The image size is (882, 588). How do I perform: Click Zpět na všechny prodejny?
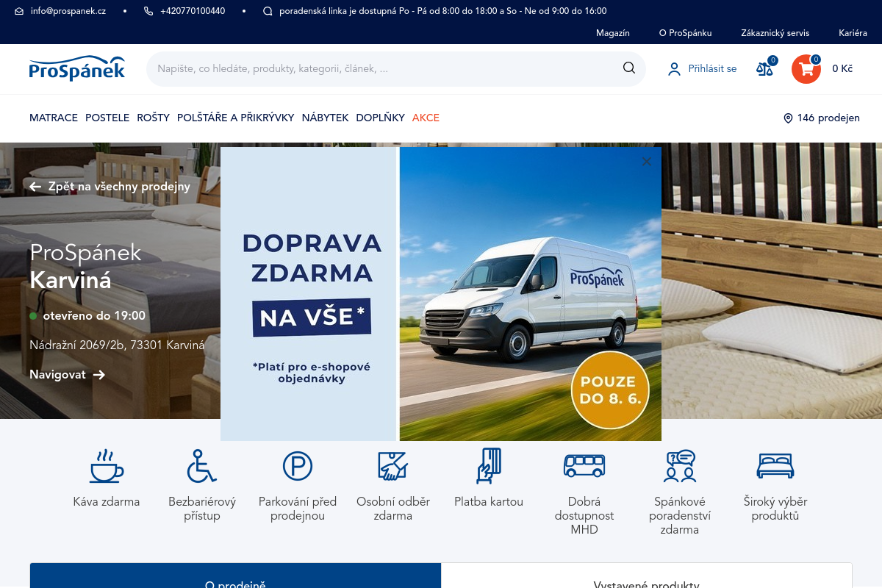pos(119,187)
